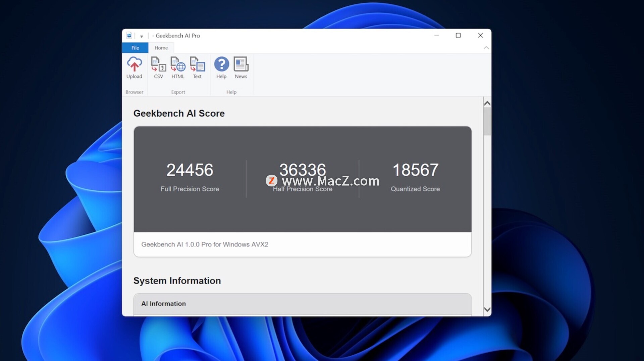This screenshot has height=361, width=644.
Task: Switch to the Home ribbon tab
Action: pyautogui.click(x=161, y=48)
